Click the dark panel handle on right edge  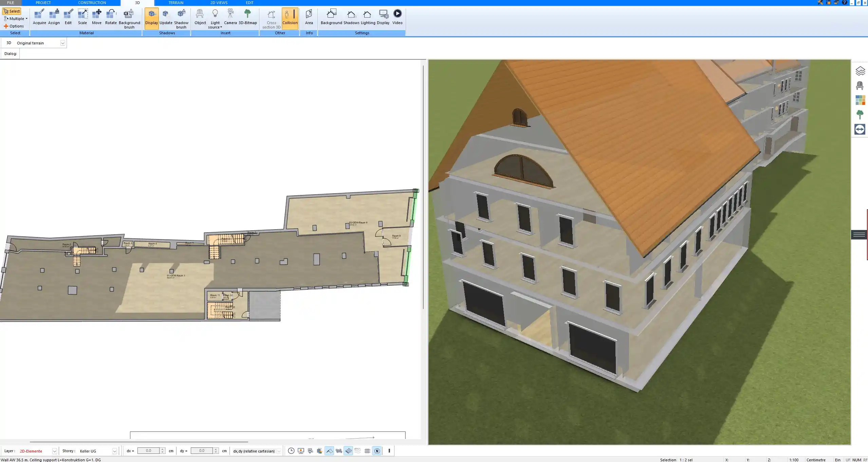point(859,235)
